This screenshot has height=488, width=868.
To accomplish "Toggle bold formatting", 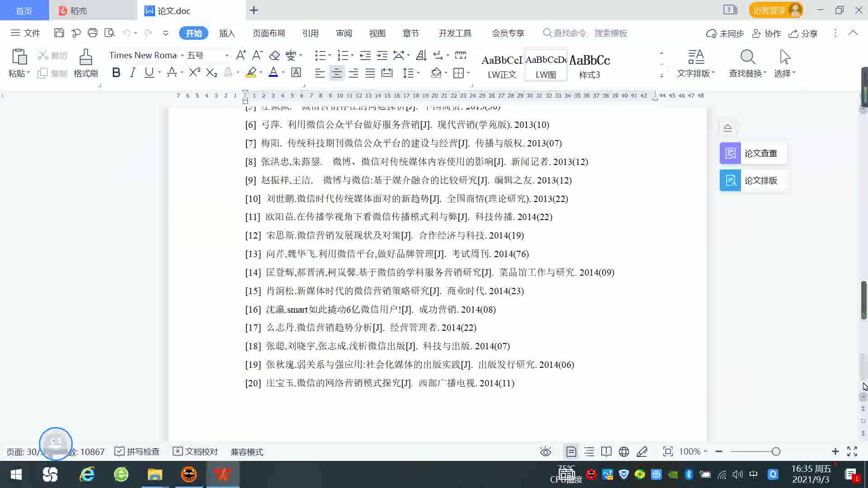I will (x=116, y=72).
